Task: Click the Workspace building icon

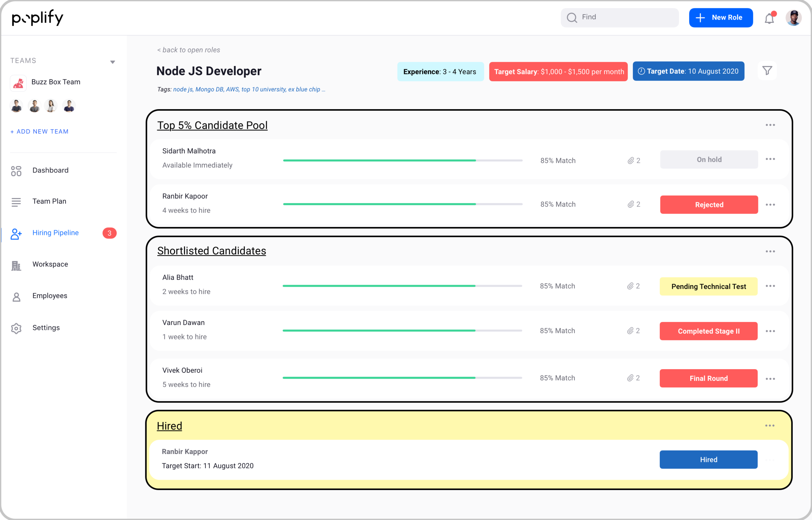Action: [16, 266]
